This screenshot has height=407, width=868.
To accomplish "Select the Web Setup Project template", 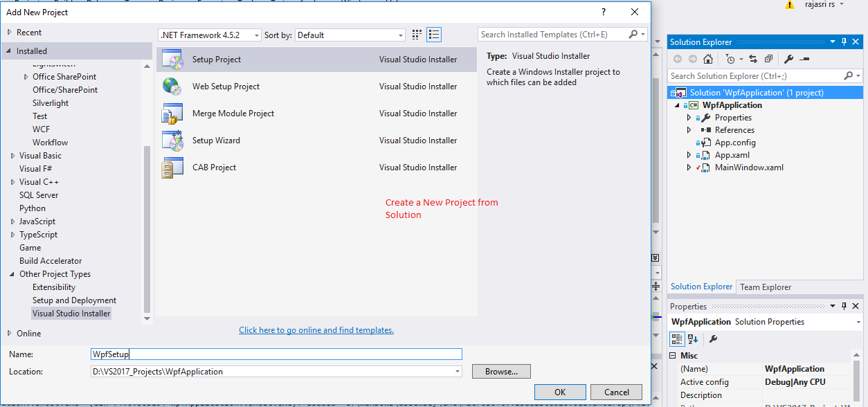I will click(317, 87).
